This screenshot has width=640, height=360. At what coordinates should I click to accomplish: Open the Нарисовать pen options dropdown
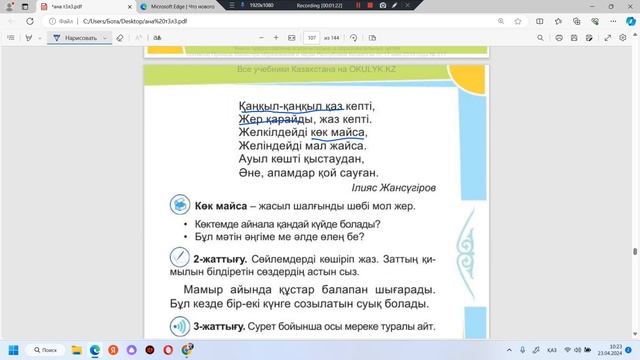point(105,38)
